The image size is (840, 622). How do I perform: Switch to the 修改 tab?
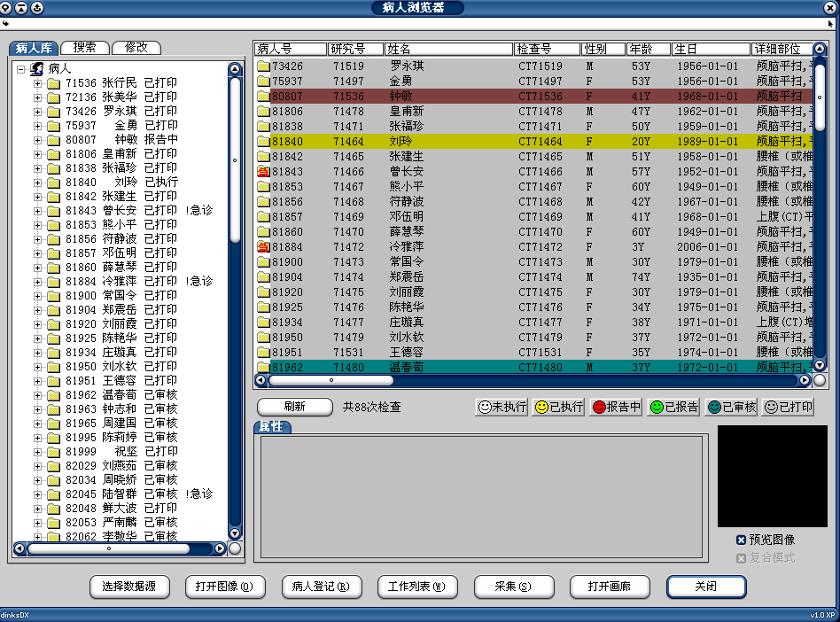136,48
